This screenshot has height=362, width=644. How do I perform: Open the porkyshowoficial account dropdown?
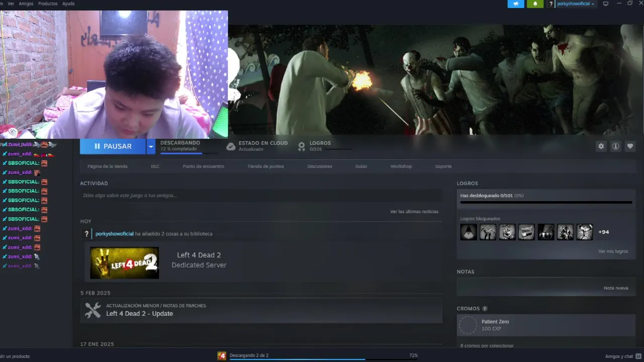(x=575, y=4)
